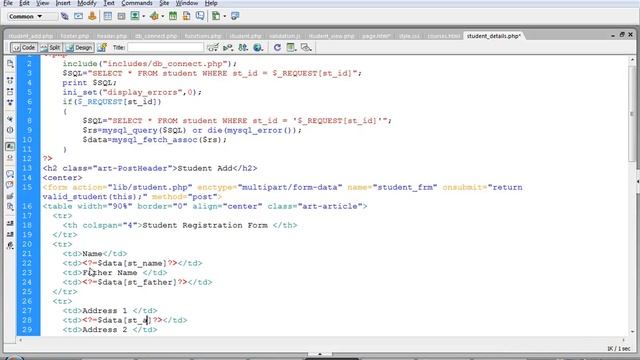Click the Outdent Code icon
The height and width of the screenshot is (360, 640).
coord(10,234)
